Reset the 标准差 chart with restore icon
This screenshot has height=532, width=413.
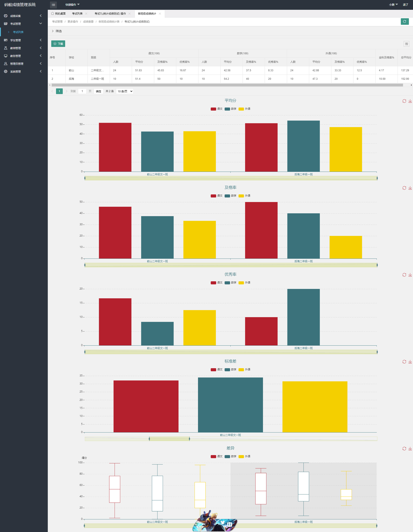404,362
